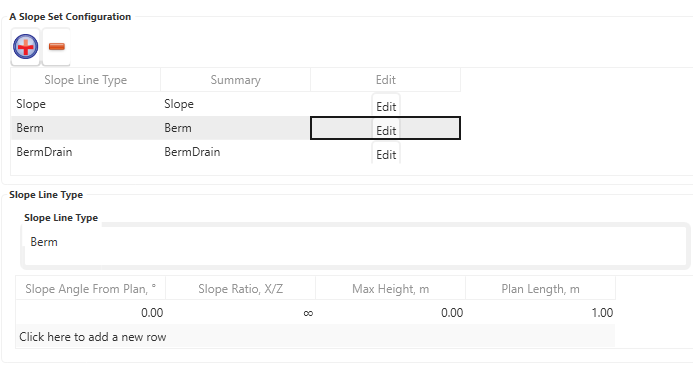Screen dimensions: 693x370
Task: Click the BermDrain summary cell
Action: pyautogui.click(x=235, y=152)
